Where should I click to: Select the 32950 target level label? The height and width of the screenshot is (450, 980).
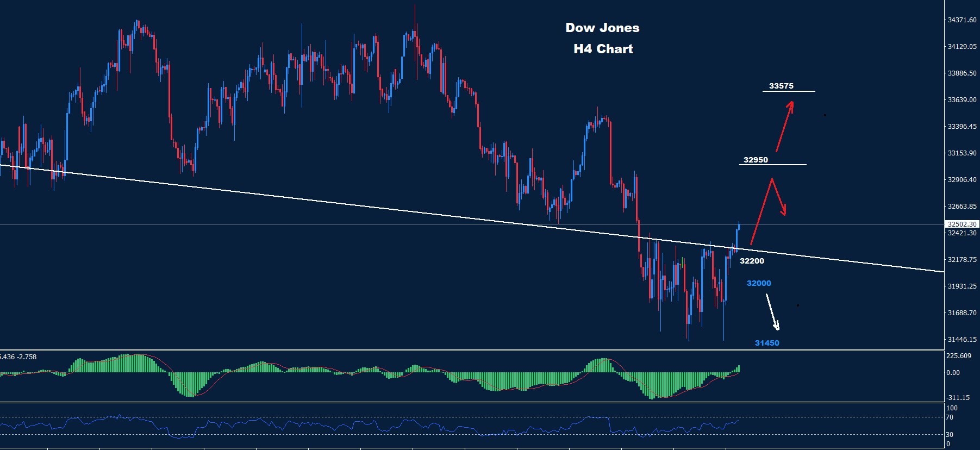pyautogui.click(x=756, y=160)
